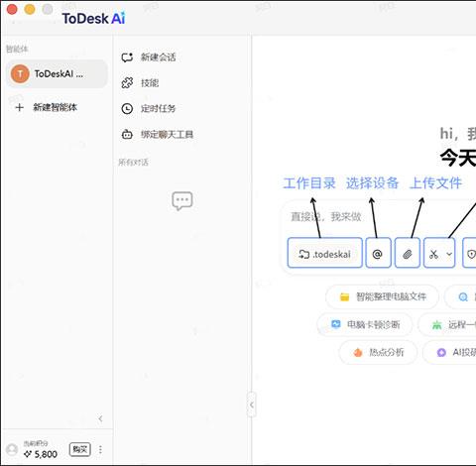Viewport: 476px width, 466px height.
Task: Collapse the conversation panel via divider handle
Action: 252,405
